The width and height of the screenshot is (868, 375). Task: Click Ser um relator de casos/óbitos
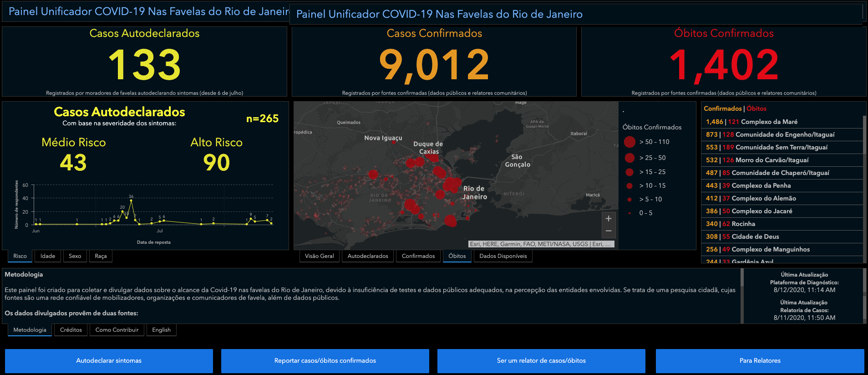541,361
